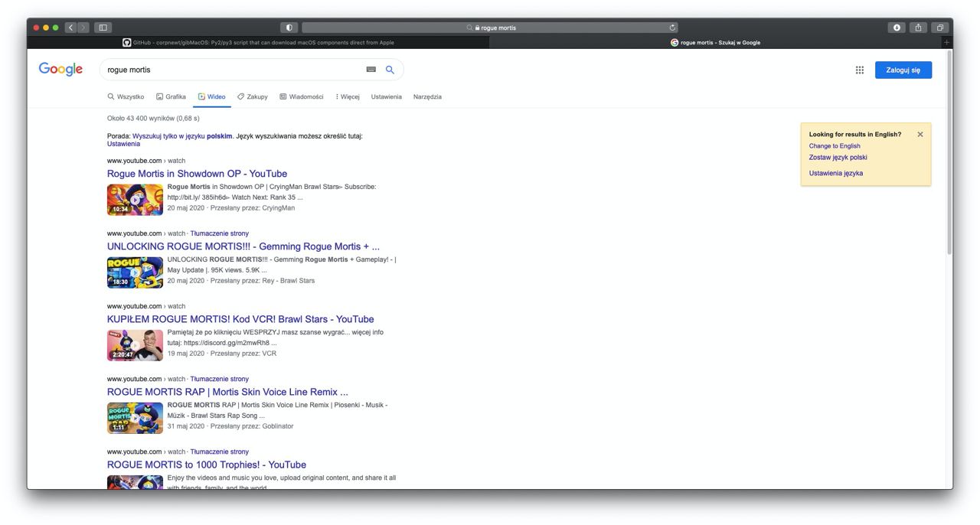Open Google apps grid
The width and height of the screenshot is (980, 525).
(x=860, y=70)
